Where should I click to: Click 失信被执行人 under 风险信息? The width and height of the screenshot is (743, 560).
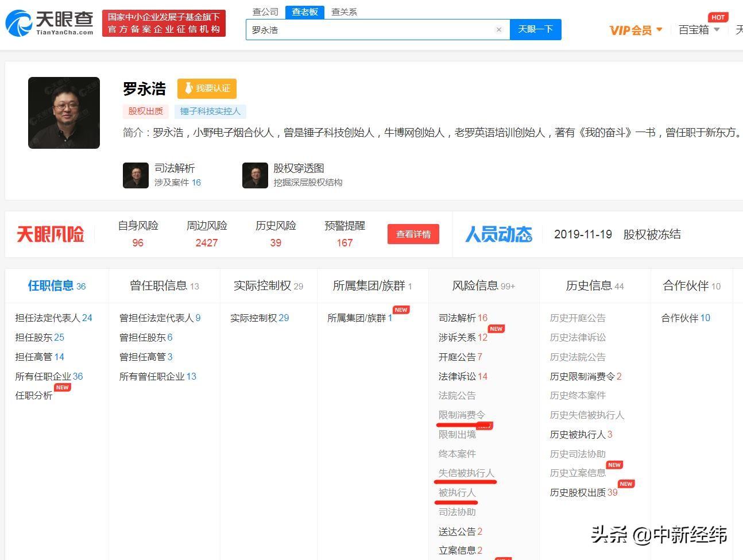tap(466, 473)
